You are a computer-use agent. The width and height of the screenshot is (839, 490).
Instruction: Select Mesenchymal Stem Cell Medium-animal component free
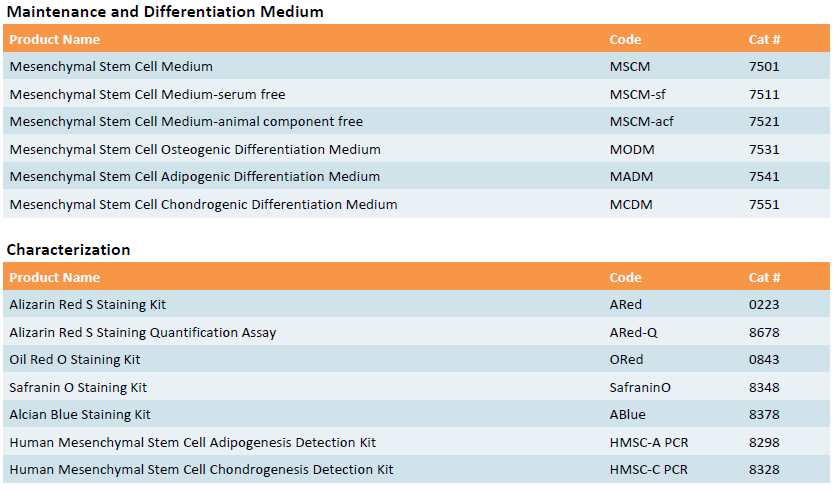pos(186,122)
